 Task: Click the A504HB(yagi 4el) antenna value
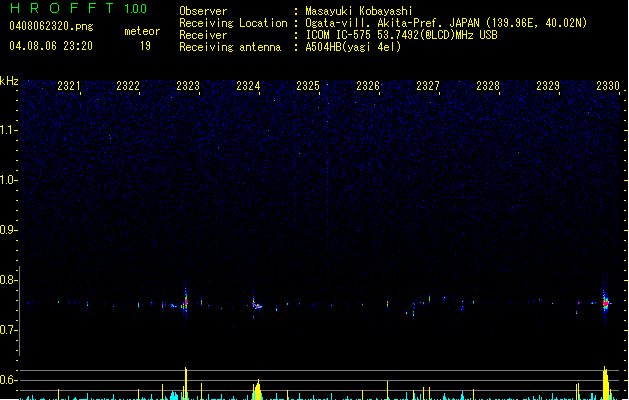tap(353, 47)
